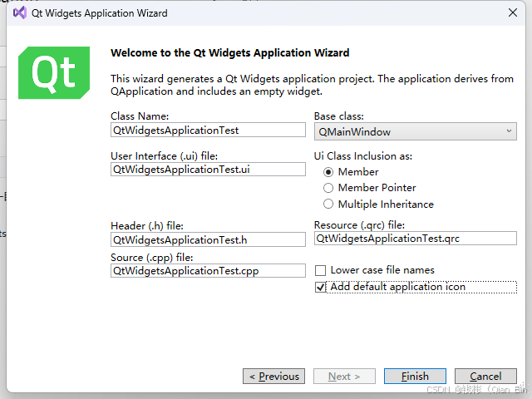Image resolution: width=532 pixels, height=399 pixels.
Task: Open the Base class QMainWindow dropdown
Action: (416, 131)
